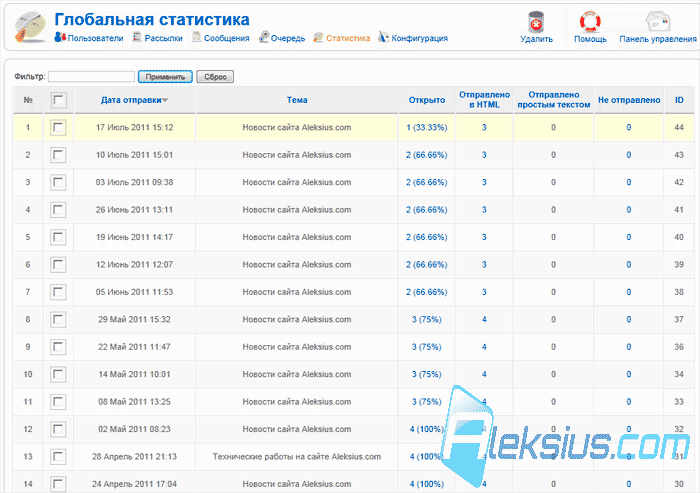Viewport: 700px width, 493px height.
Task: Open Очередь queue icon in submenu
Action: pos(264,38)
